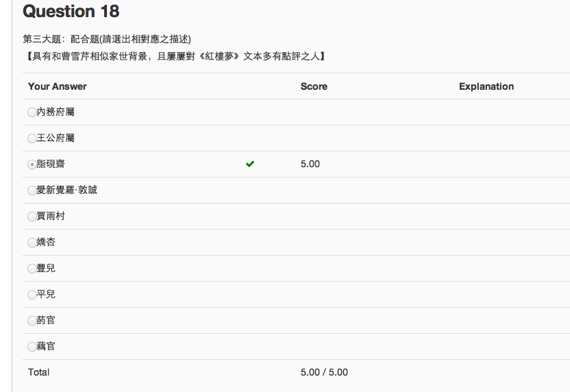Click the Your Answer column header

tap(58, 86)
